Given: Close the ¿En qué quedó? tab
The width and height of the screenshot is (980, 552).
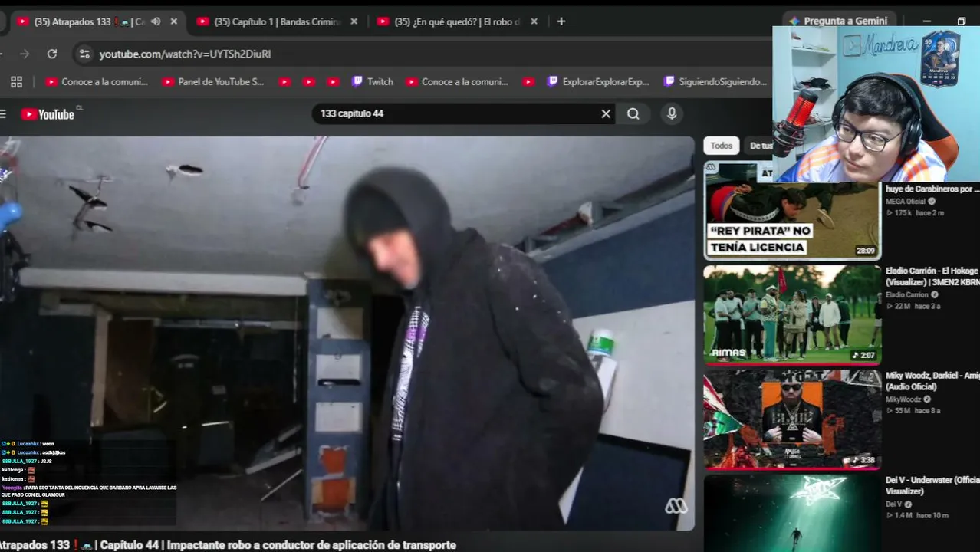Looking at the screenshot, I should (x=534, y=21).
